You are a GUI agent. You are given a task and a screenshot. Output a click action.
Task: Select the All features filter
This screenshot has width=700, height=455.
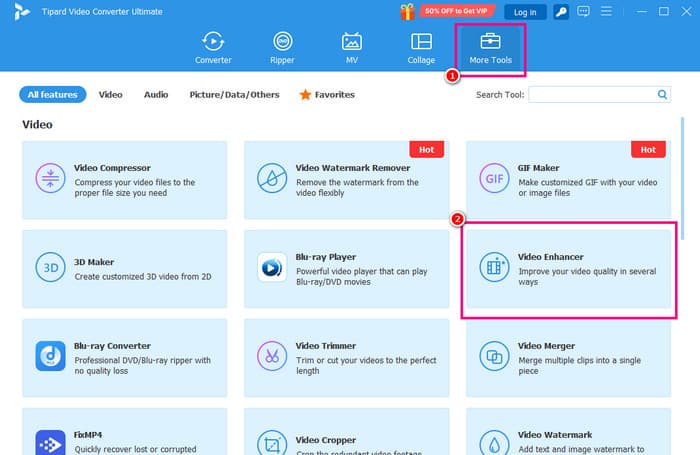53,95
